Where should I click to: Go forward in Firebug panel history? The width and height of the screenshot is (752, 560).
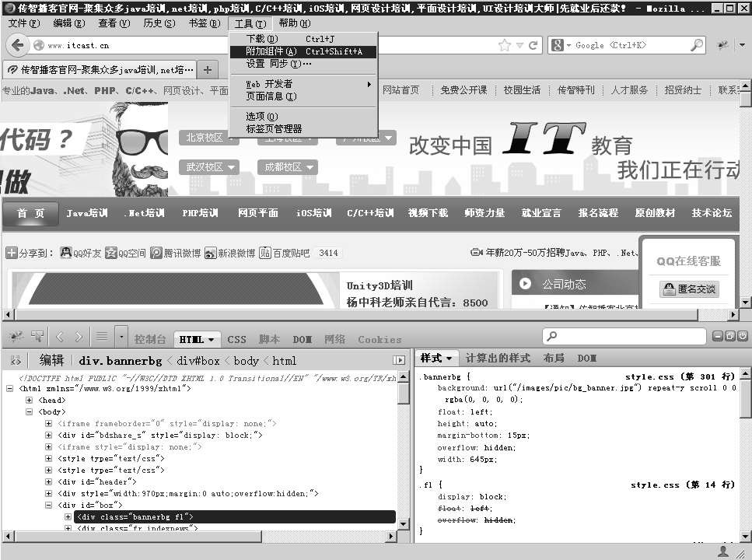(79, 337)
